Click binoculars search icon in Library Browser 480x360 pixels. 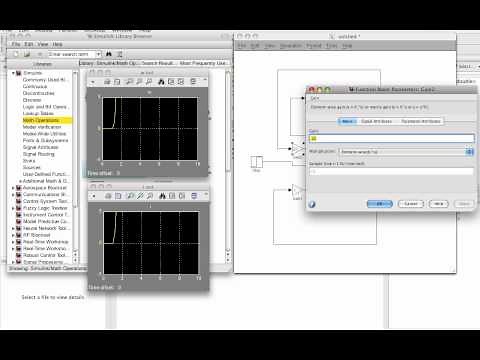tap(109, 54)
